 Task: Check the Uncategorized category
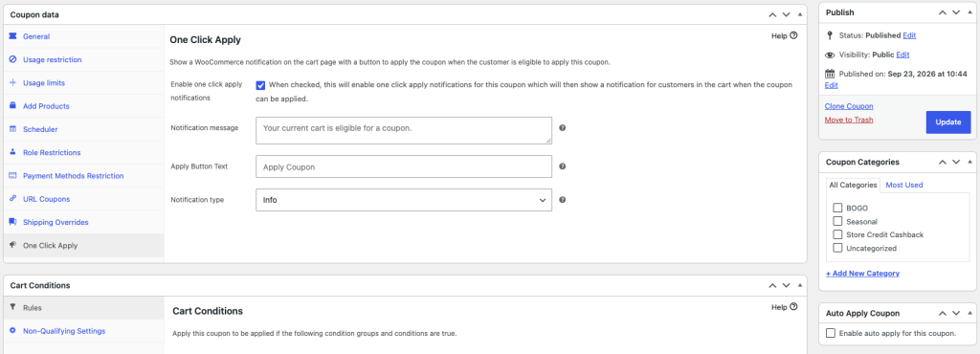click(x=837, y=248)
